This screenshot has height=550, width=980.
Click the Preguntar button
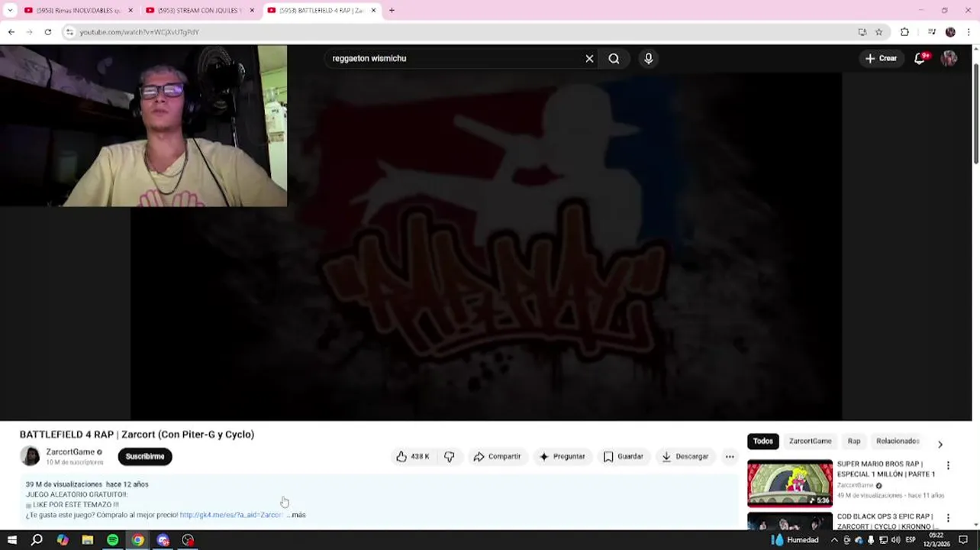point(562,457)
